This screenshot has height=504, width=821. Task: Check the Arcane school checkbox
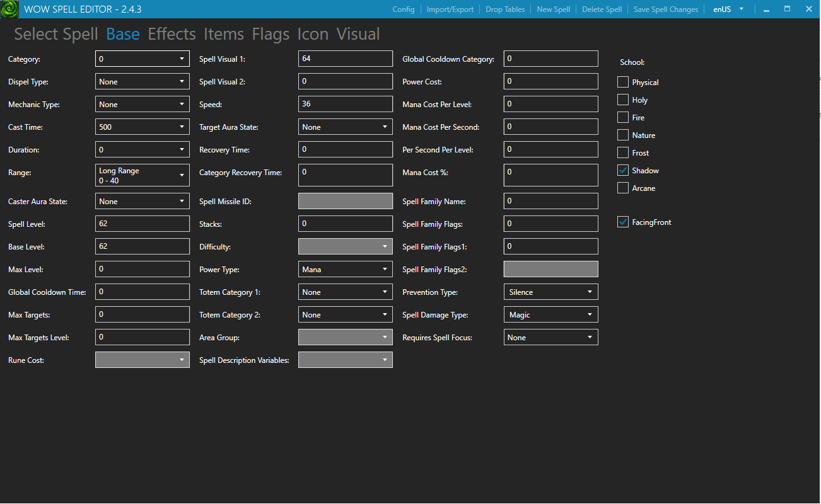623,187
